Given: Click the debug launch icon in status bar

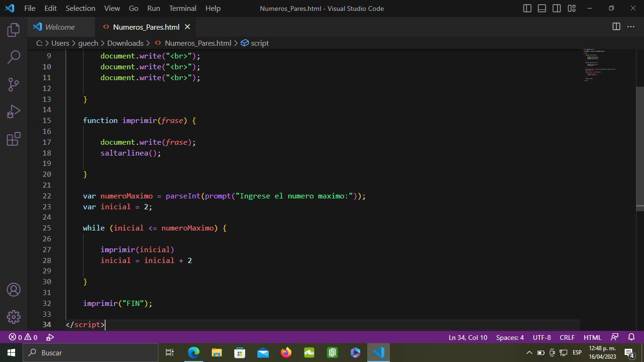Looking at the screenshot, I should point(50,337).
